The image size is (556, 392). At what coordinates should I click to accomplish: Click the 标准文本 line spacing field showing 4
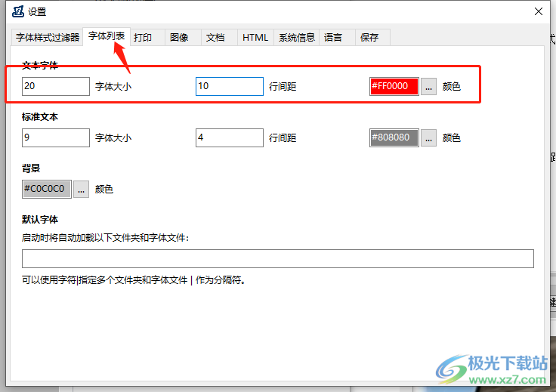230,138
